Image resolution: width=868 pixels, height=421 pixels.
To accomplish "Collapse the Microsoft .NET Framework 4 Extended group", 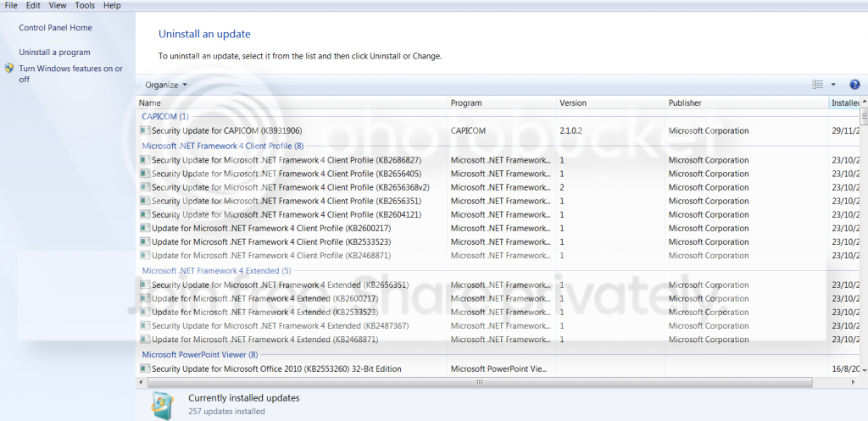I will pyautogui.click(x=216, y=270).
